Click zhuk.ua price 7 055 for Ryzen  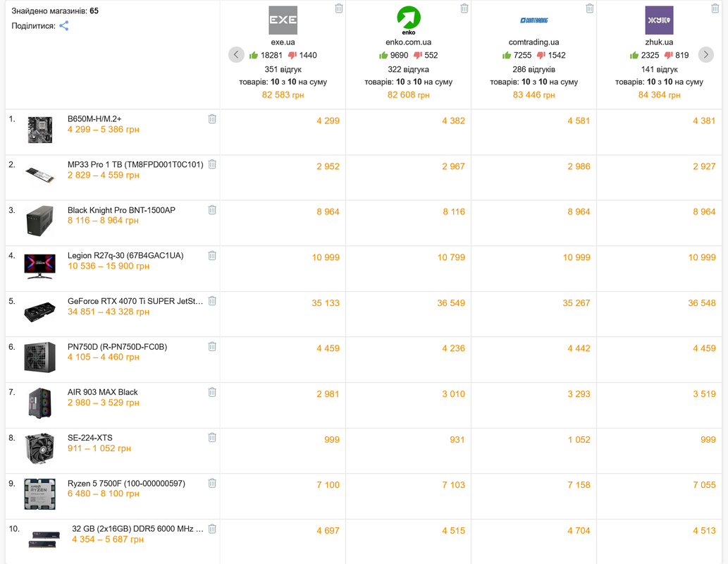tap(704, 485)
